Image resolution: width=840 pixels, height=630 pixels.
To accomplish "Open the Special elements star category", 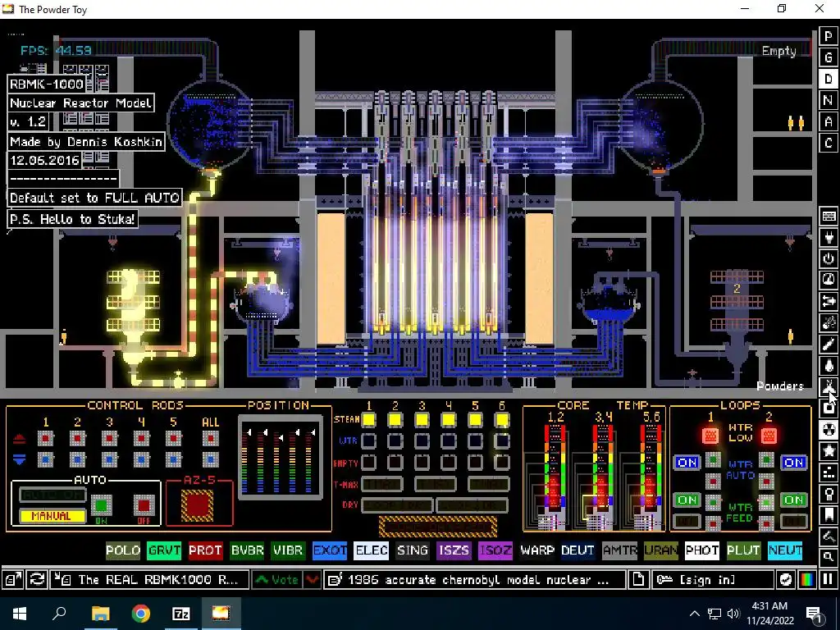I will pos(829,451).
